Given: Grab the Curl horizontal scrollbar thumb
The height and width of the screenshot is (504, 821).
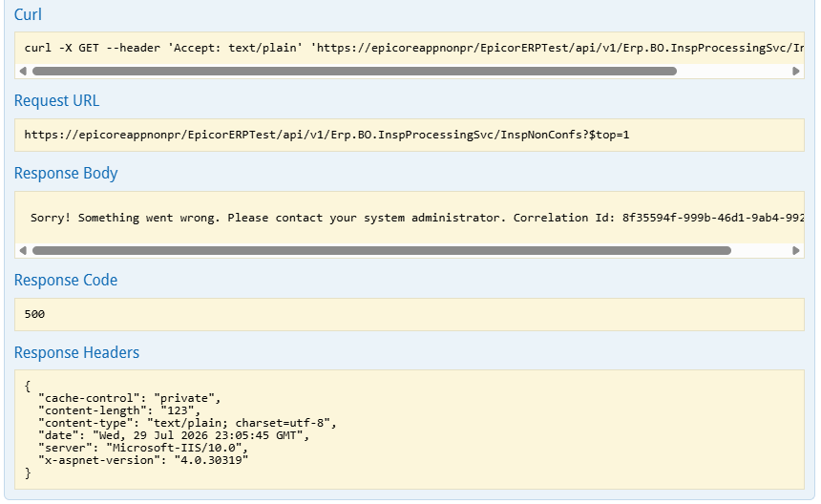Looking at the screenshot, I should [354, 72].
